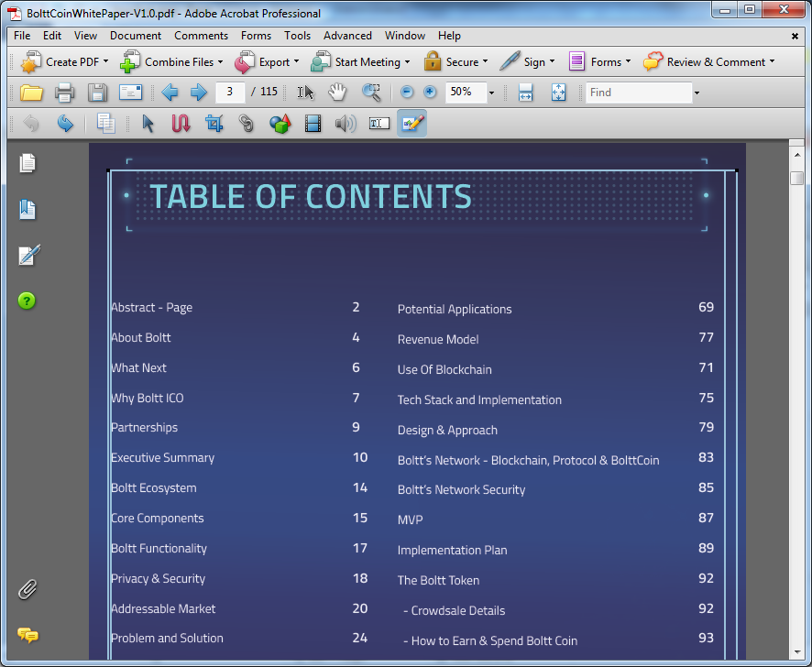The width and height of the screenshot is (812, 667).
Task: Select the Select Object arrow tool
Action: (x=148, y=124)
